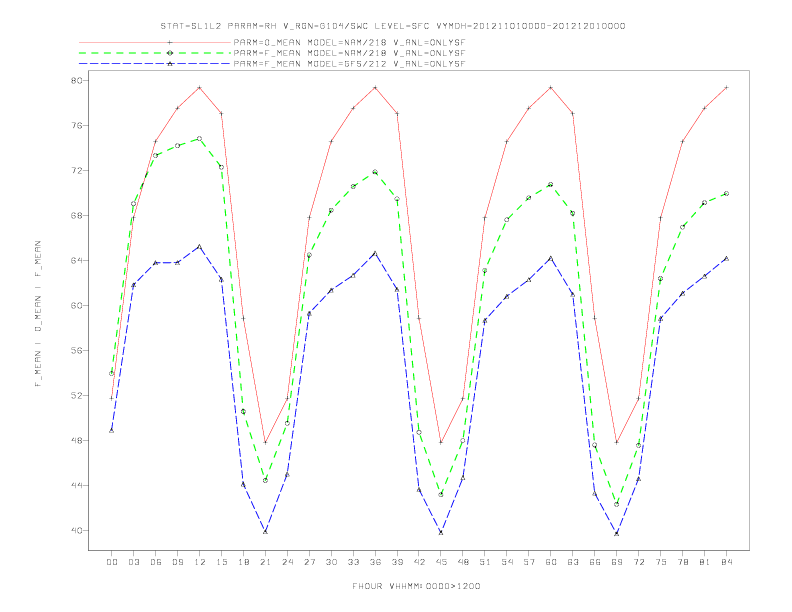This screenshot has height=612, width=792.
Task: Click the chart title starting with STAT=SL1L2
Action: point(392,26)
